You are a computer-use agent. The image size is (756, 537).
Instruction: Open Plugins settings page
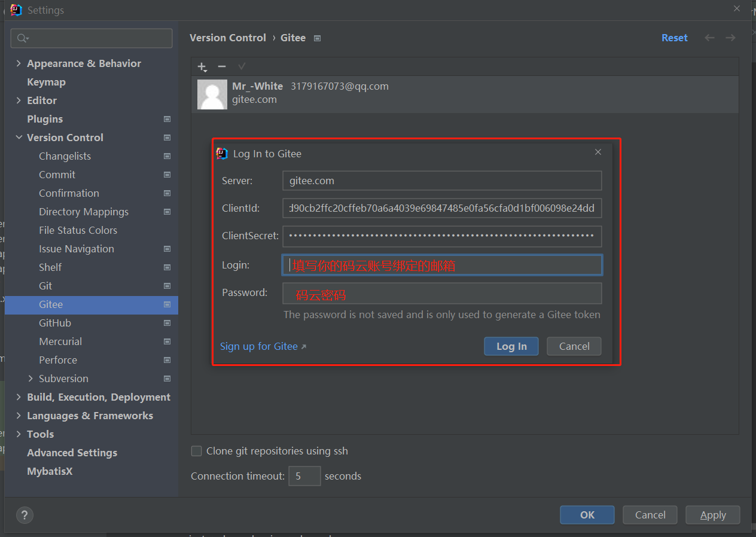click(45, 119)
